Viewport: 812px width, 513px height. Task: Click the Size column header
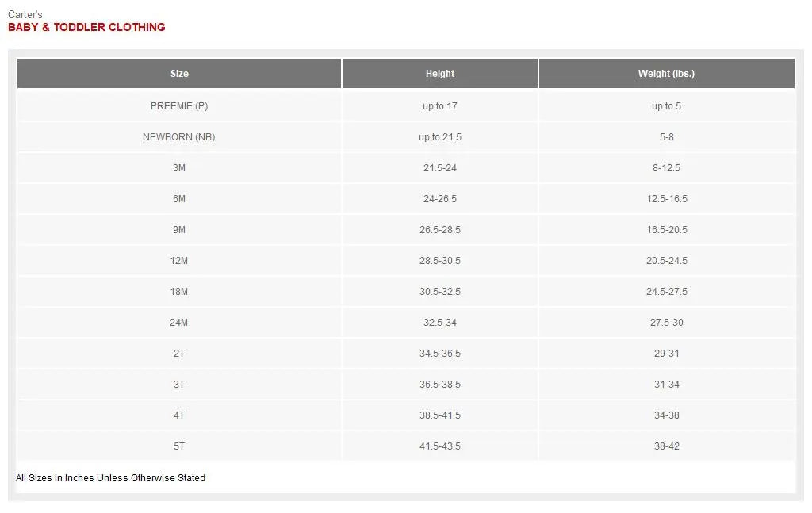pyautogui.click(x=179, y=74)
